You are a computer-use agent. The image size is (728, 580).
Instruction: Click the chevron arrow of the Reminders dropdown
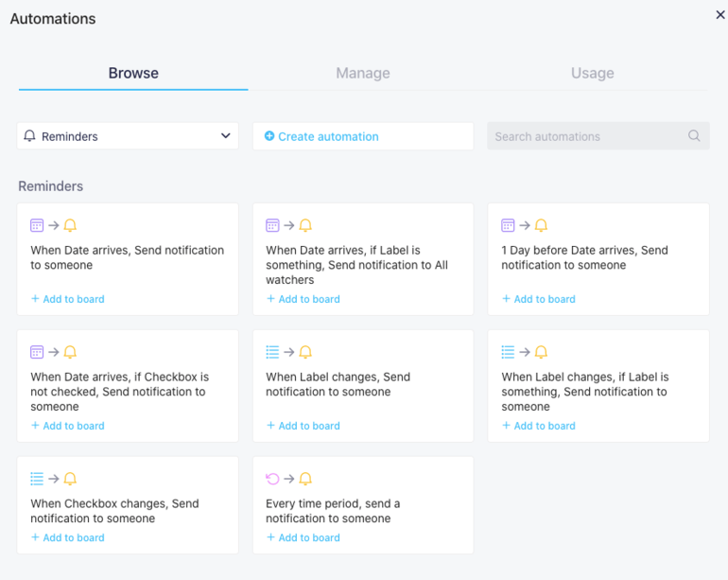225,136
